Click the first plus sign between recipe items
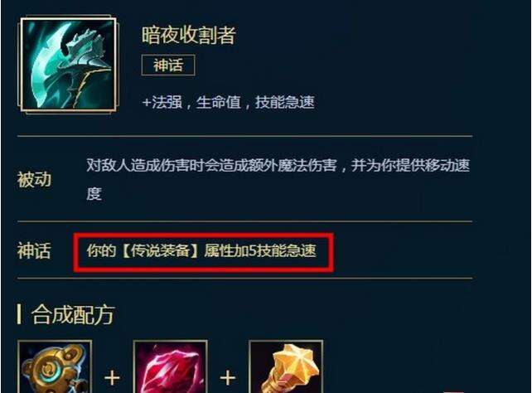 coord(113,378)
